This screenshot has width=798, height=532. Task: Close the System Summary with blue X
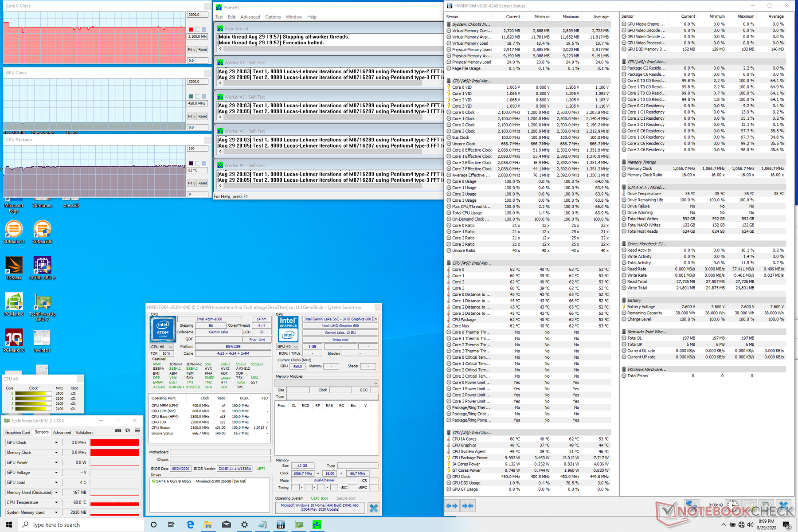point(374,508)
